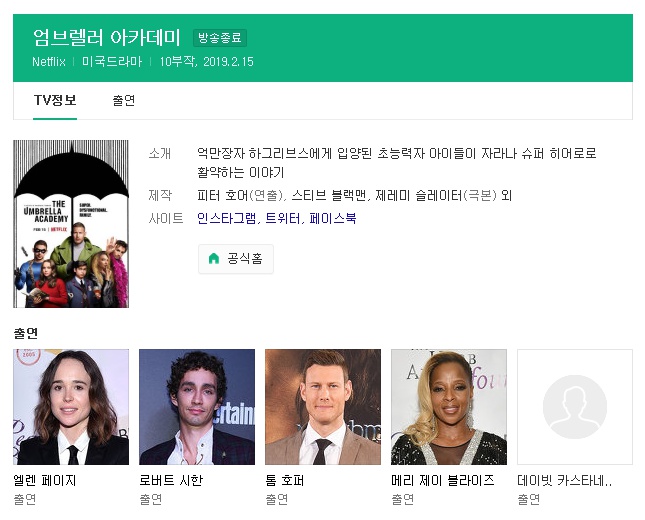Click the 사이트 label

(166, 218)
